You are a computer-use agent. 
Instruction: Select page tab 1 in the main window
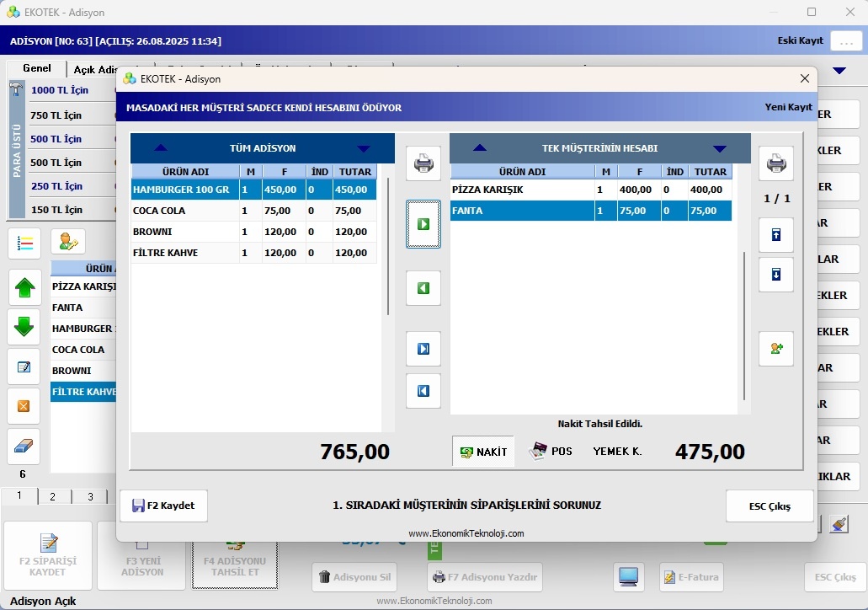tap(19, 495)
